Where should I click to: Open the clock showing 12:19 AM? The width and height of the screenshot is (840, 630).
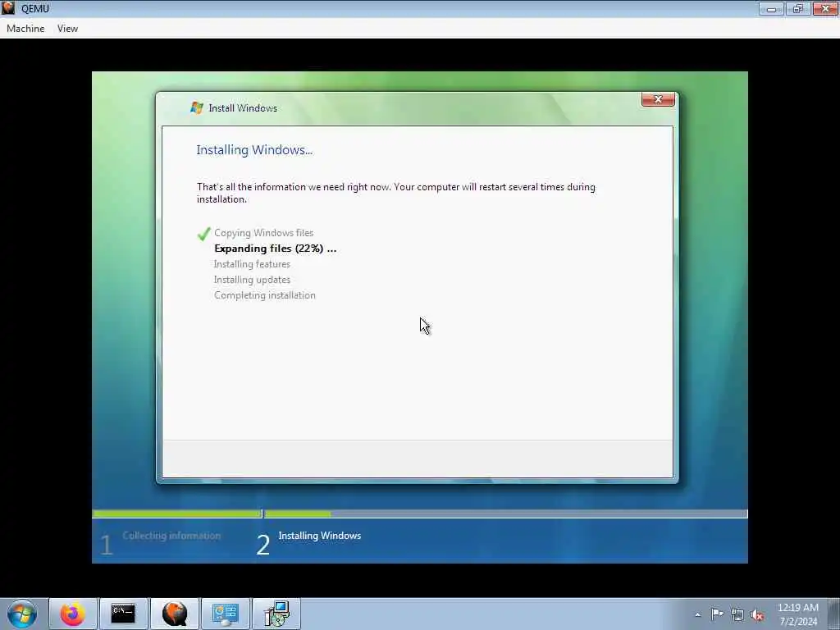(798, 614)
